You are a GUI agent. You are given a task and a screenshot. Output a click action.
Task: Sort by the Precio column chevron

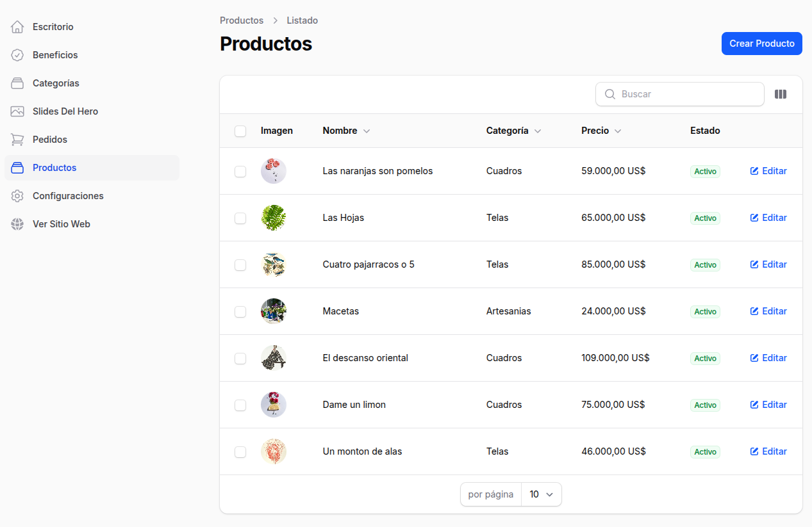tap(618, 131)
